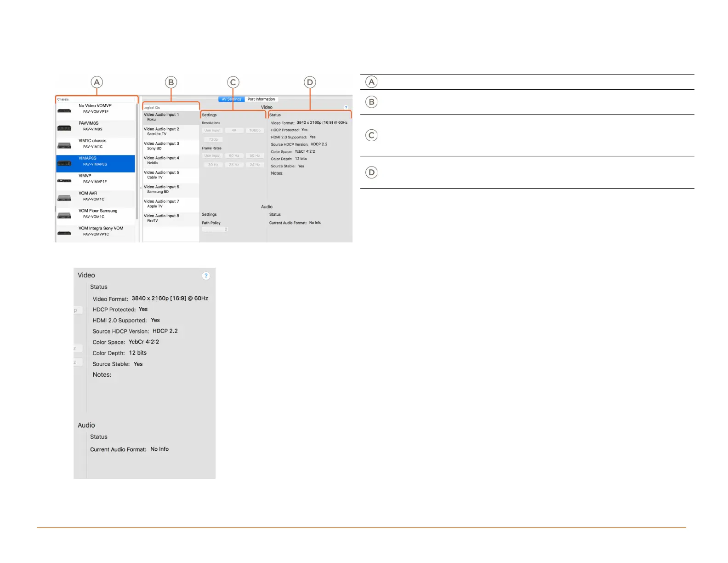Switch to the Port Information tab
The width and height of the screenshot is (728, 563).
(x=261, y=99)
